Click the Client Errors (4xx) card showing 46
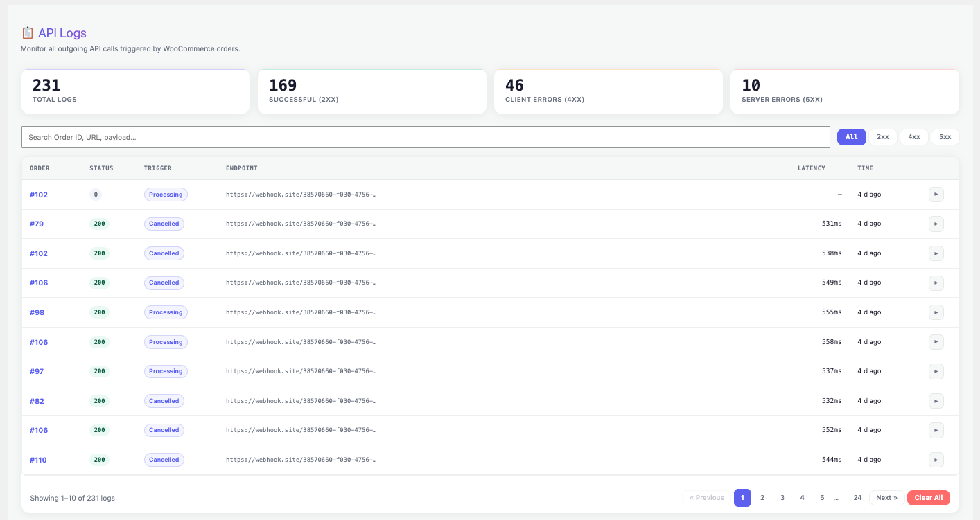The height and width of the screenshot is (520, 980). [x=609, y=91]
